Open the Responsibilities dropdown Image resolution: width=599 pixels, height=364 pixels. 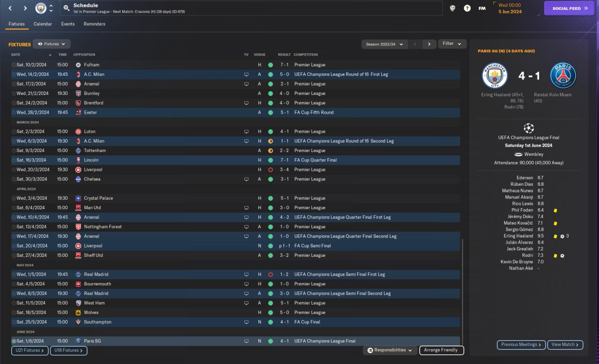(390, 350)
